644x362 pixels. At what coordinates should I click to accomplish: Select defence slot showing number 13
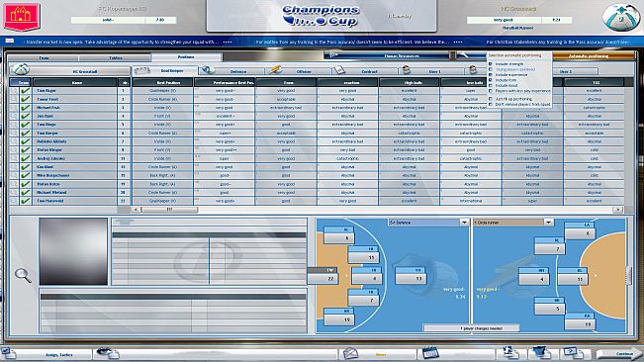(x=411, y=276)
